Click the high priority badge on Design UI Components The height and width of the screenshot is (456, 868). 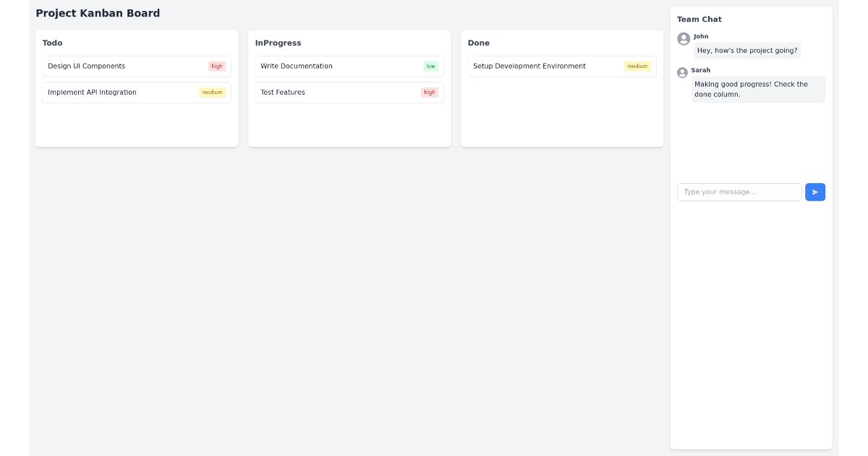coord(216,66)
